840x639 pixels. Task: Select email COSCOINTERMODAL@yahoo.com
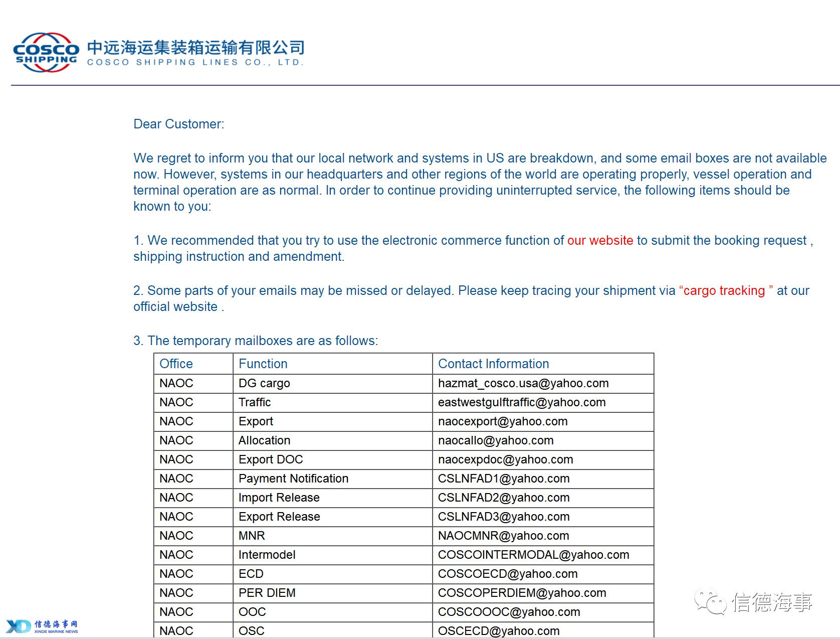click(534, 555)
